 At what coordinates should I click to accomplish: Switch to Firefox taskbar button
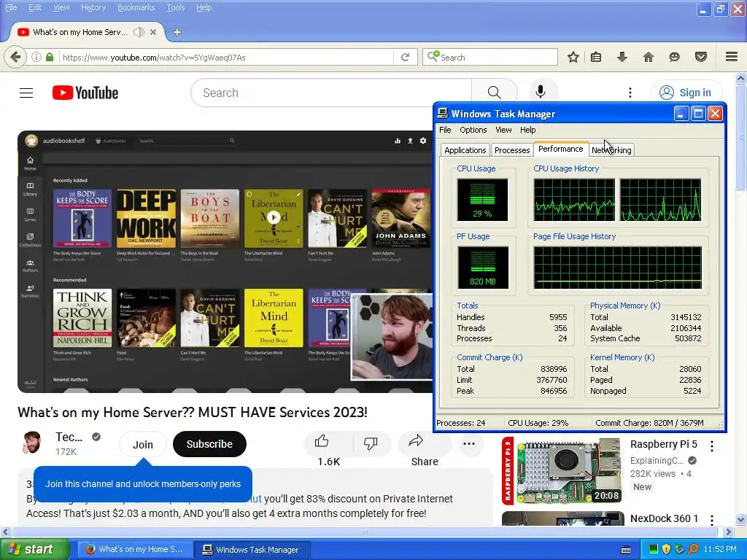click(x=135, y=550)
